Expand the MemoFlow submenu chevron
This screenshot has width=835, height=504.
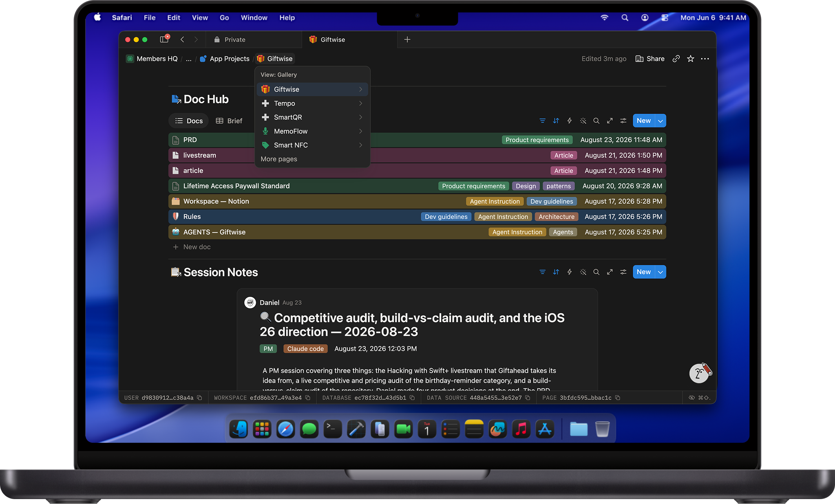(360, 131)
